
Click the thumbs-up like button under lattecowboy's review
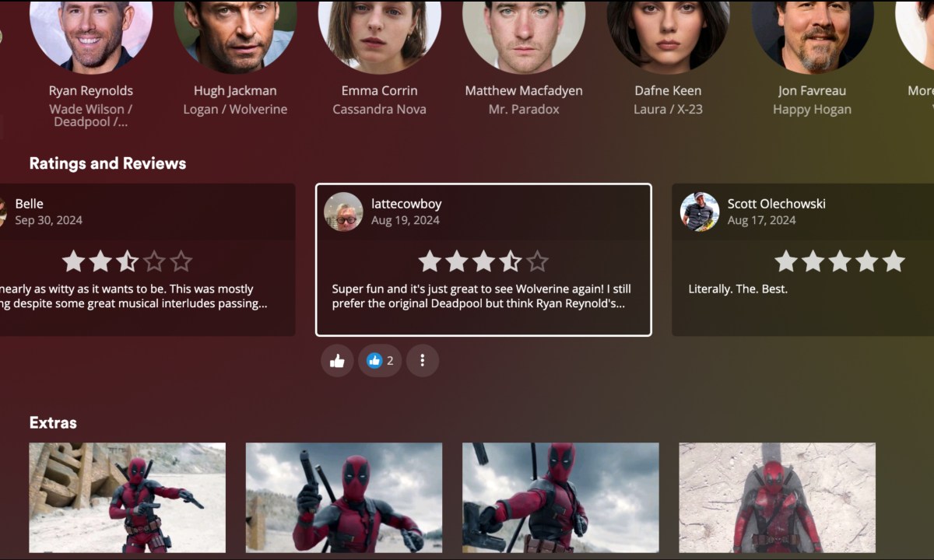[337, 361]
